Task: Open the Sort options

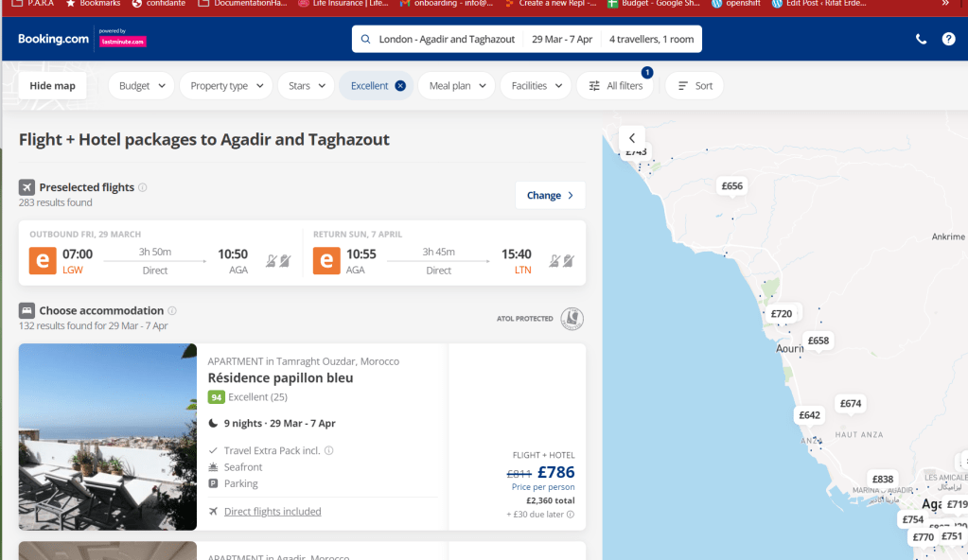Action: 695,86
